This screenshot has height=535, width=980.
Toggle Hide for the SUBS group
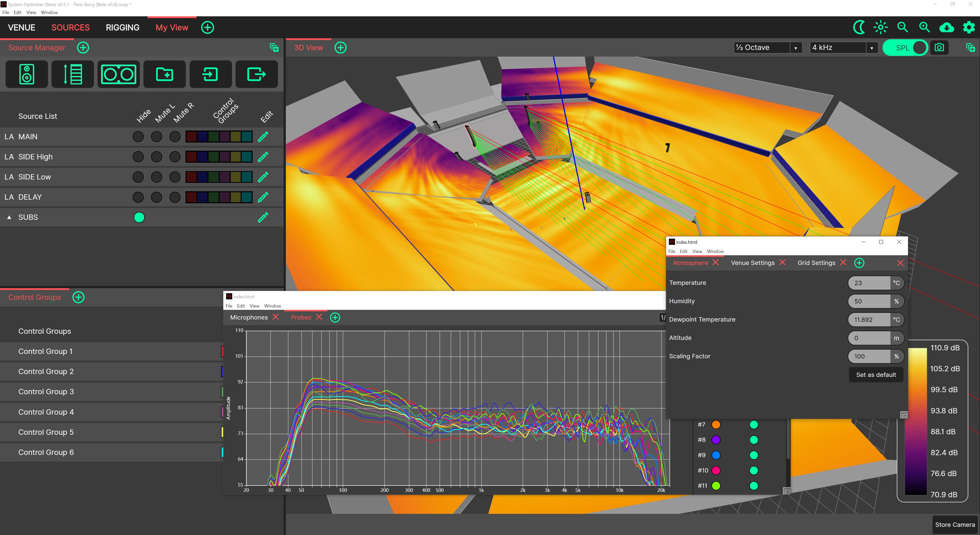click(x=139, y=217)
